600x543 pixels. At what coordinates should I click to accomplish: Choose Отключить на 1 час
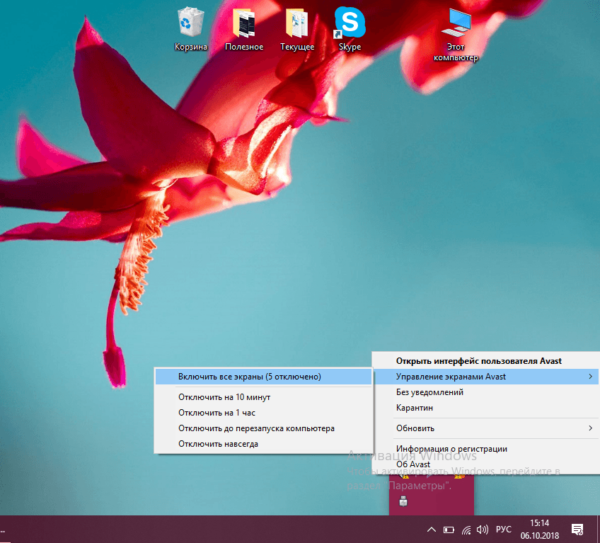[x=263, y=413]
